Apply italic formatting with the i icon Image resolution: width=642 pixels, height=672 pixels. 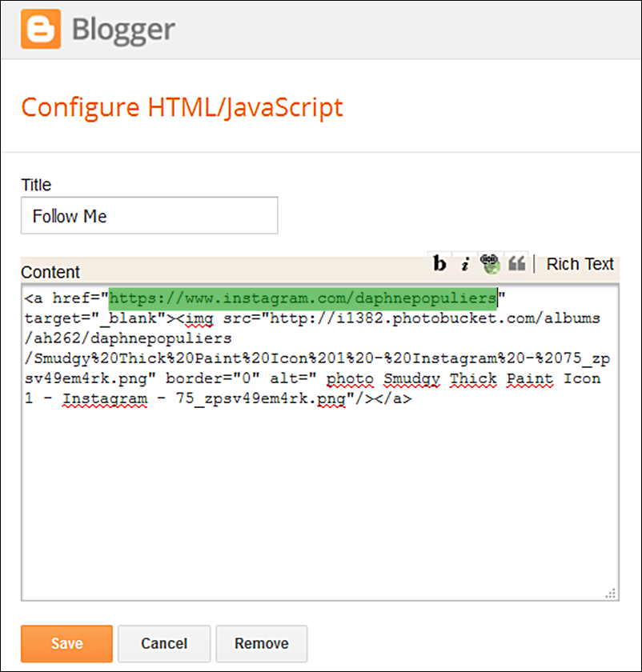click(x=465, y=263)
